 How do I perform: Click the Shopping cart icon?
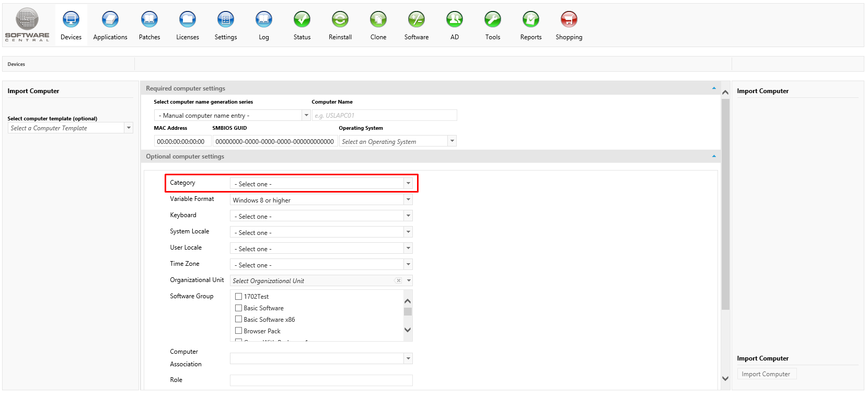pyautogui.click(x=569, y=20)
